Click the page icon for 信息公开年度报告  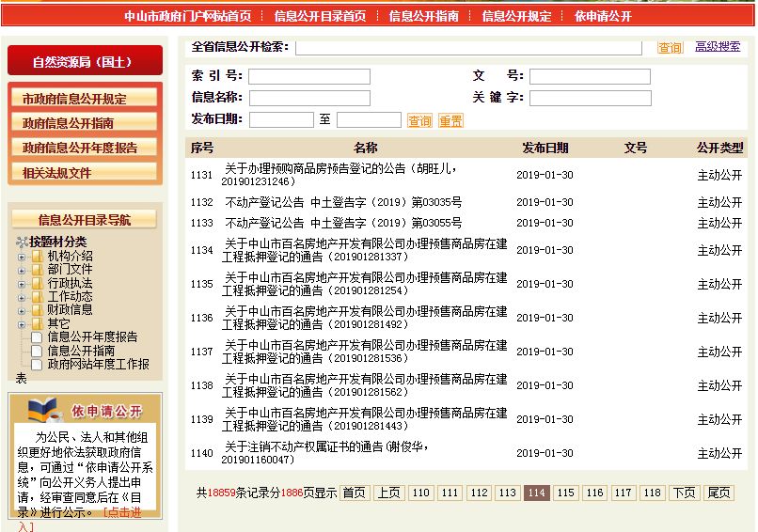click(x=37, y=336)
